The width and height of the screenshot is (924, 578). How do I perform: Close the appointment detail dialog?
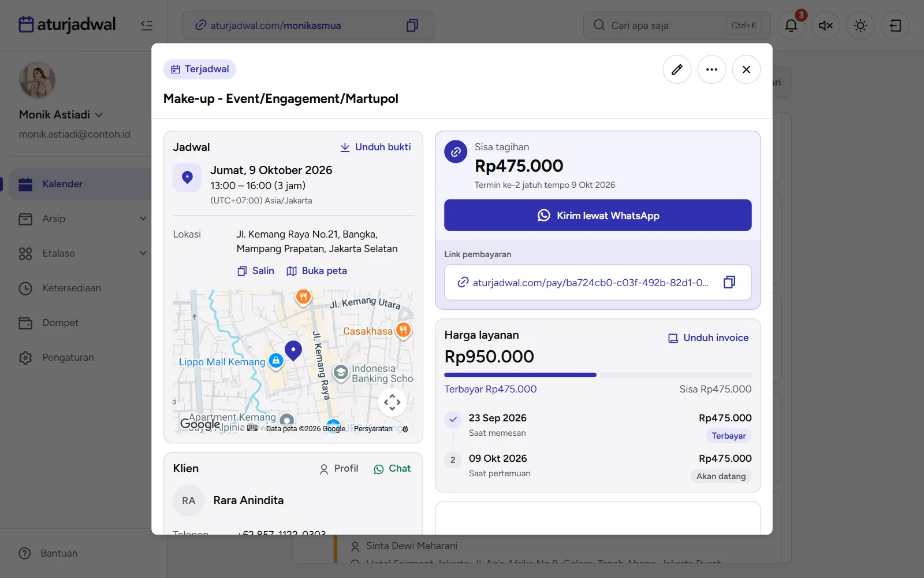tap(746, 69)
